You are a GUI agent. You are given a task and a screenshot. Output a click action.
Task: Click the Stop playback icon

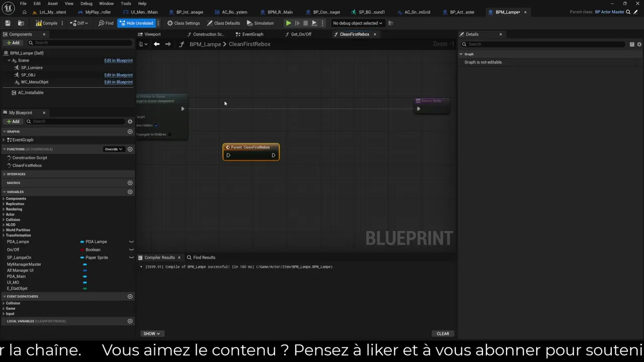pyautogui.click(x=305, y=23)
